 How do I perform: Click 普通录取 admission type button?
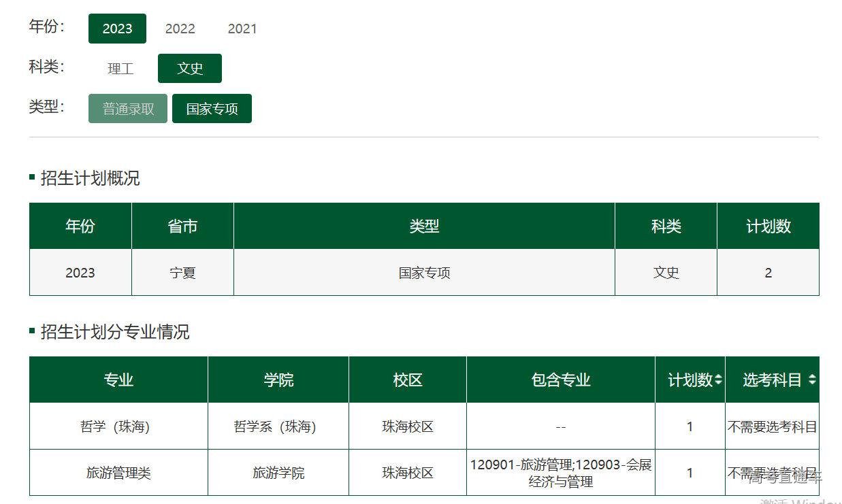128,109
